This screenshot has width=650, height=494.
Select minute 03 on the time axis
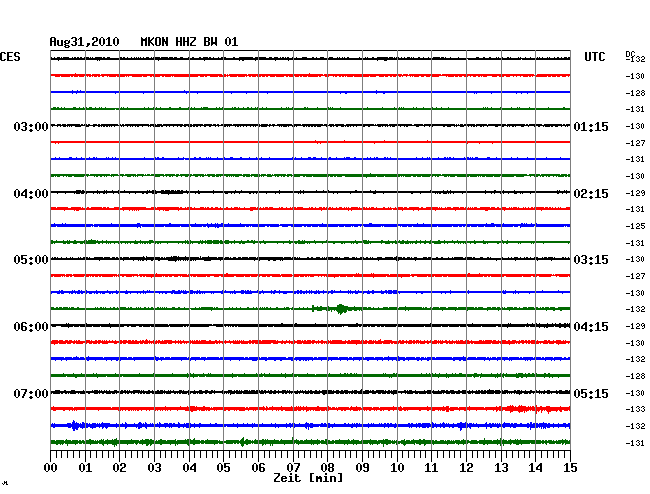coord(154,467)
